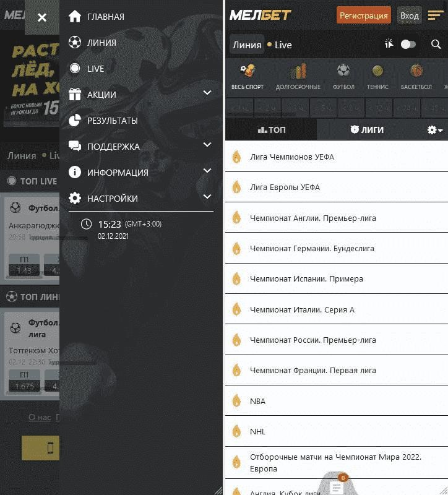
Task: Click the chat bubbles icon beside Поддержка
Action: coord(75,146)
